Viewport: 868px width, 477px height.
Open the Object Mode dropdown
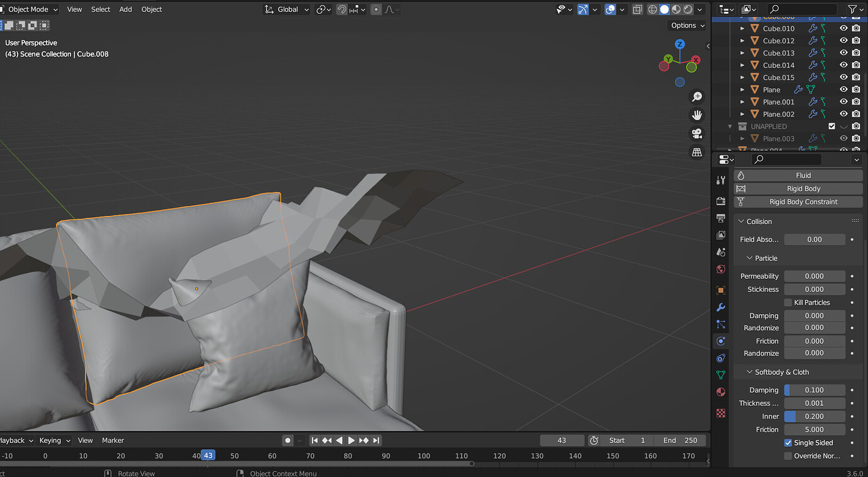pos(30,9)
